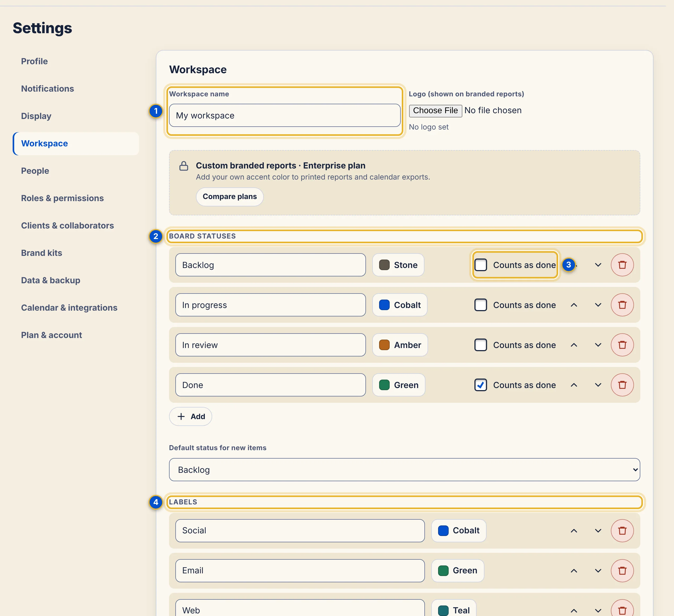Move the Social label down
This screenshot has width=674, height=616.
click(598, 530)
